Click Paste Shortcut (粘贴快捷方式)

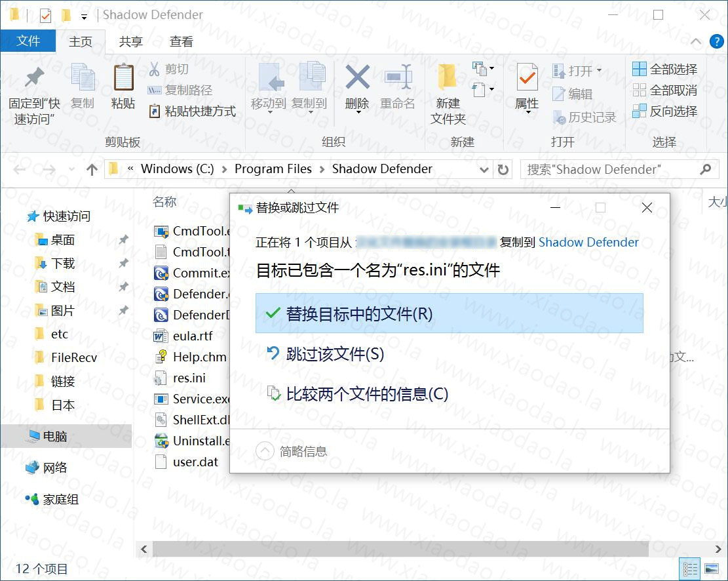click(192, 111)
